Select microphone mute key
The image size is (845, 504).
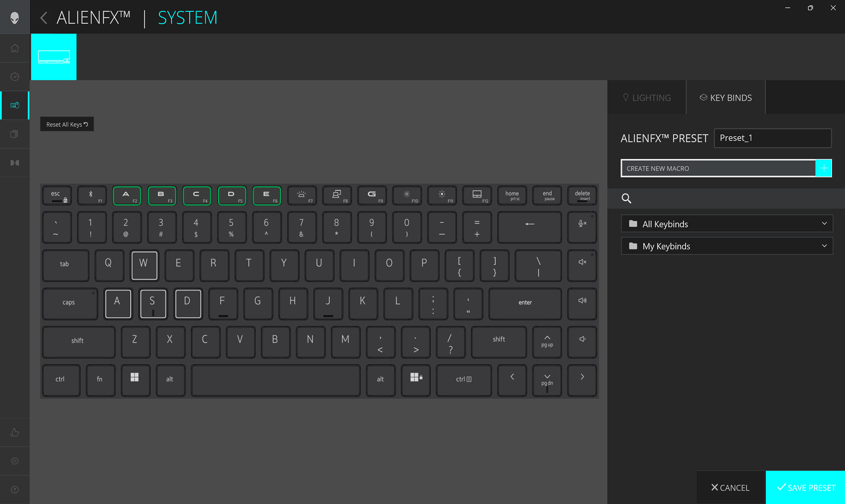point(583,228)
